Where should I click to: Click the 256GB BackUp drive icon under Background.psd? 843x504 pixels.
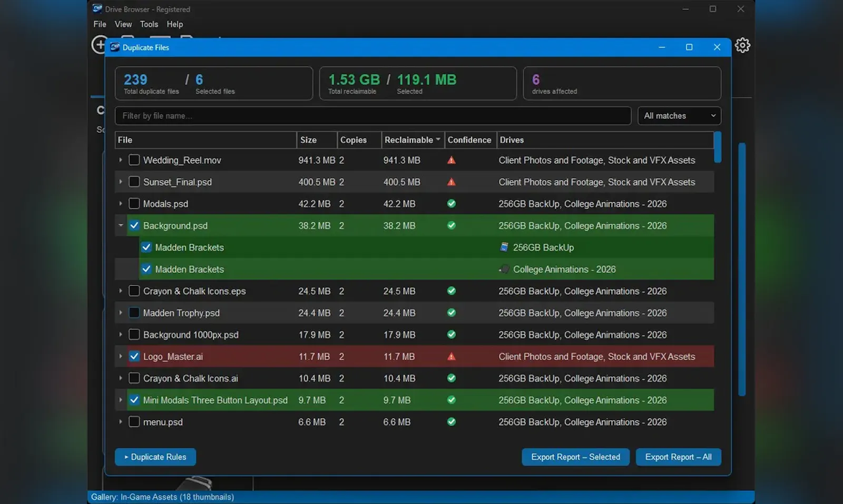[504, 247]
